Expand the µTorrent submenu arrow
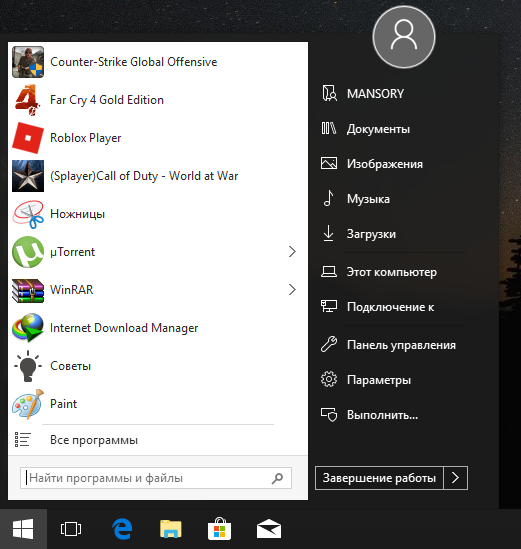The image size is (521, 549). tap(292, 252)
